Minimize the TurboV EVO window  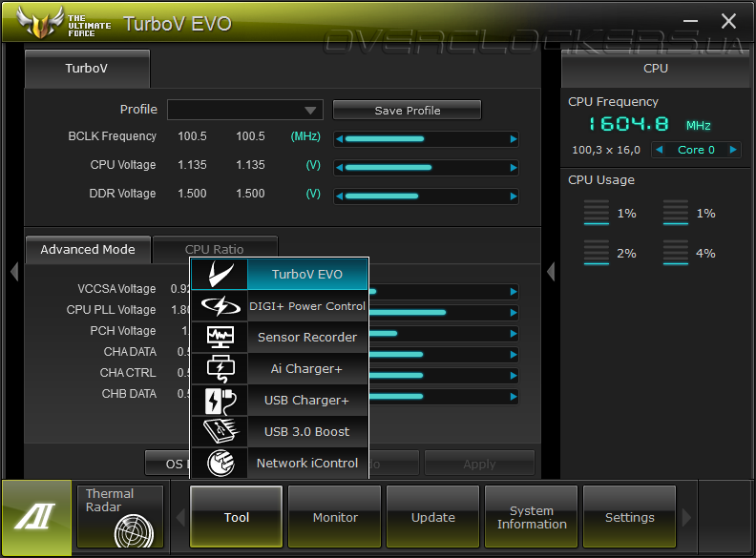(690, 21)
